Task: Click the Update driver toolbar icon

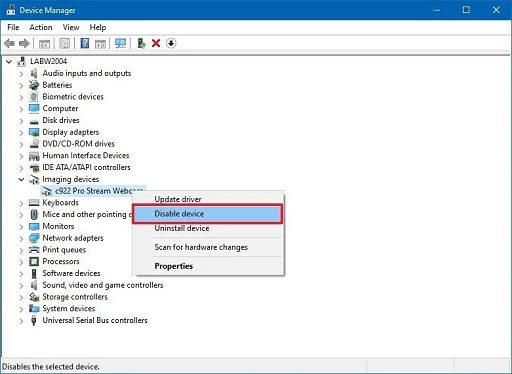Action: 141,43
